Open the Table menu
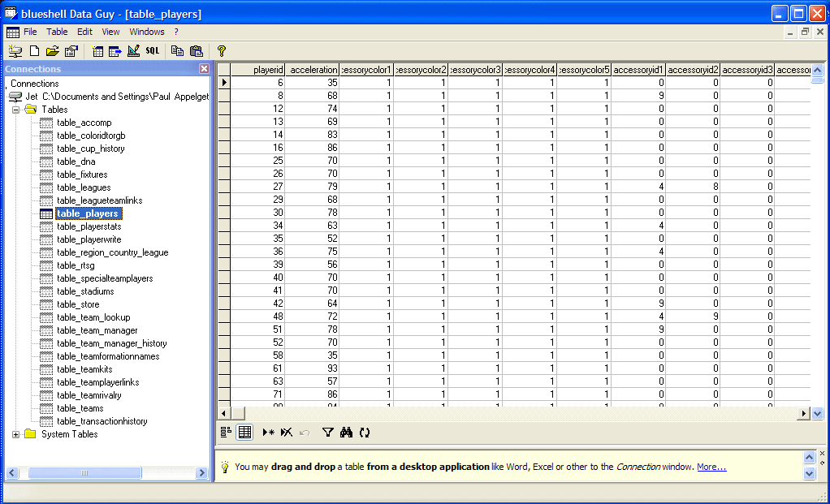Viewport: 830px width, 504px height. point(57,32)
